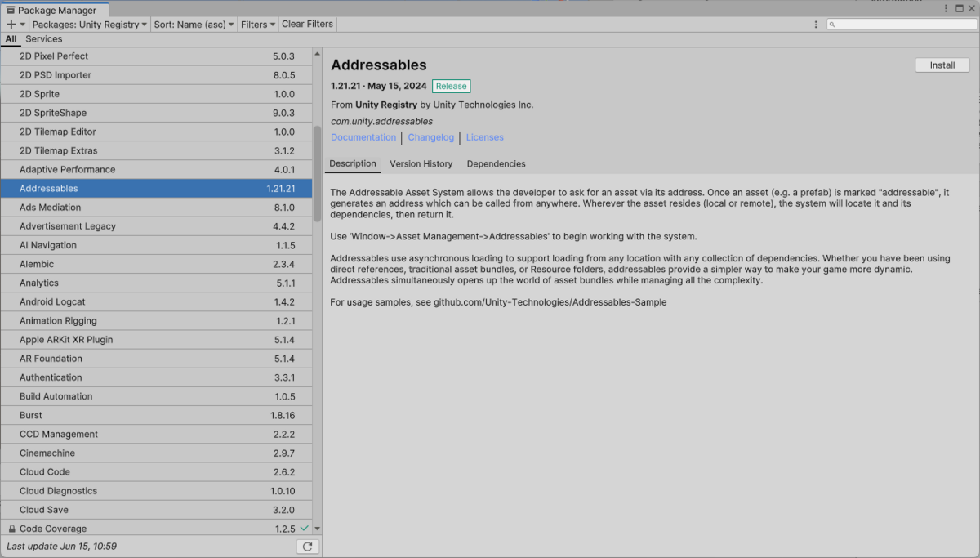Click the refresh package list icon
980x558 pixels.
[307, 547]
